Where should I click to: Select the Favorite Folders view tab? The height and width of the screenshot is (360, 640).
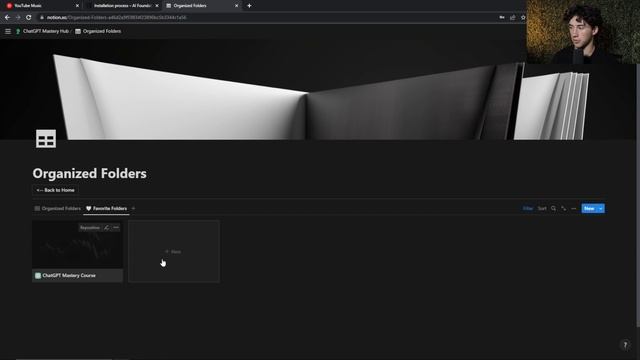pyautogui.click(x=107, y=209)
